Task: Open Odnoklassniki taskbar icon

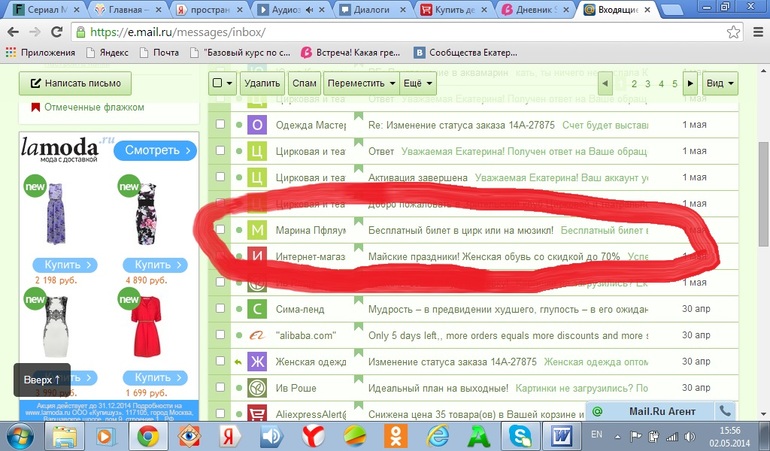Action: (x=396, y=436)
